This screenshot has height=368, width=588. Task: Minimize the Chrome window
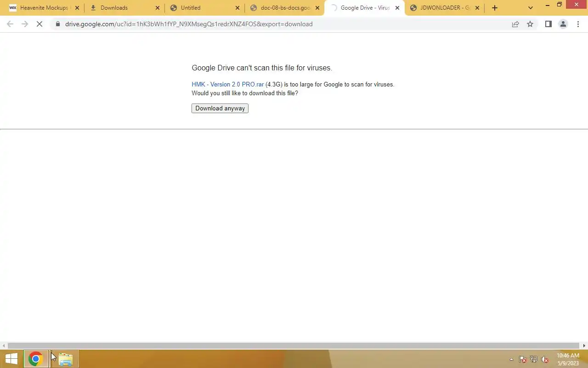(x=548, y=5)
